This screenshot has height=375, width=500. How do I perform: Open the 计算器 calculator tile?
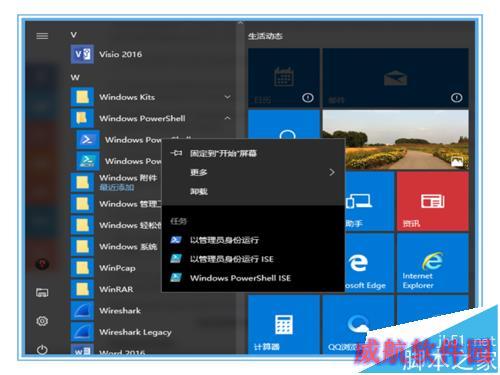pyautogui.click(x=284, y=325)
